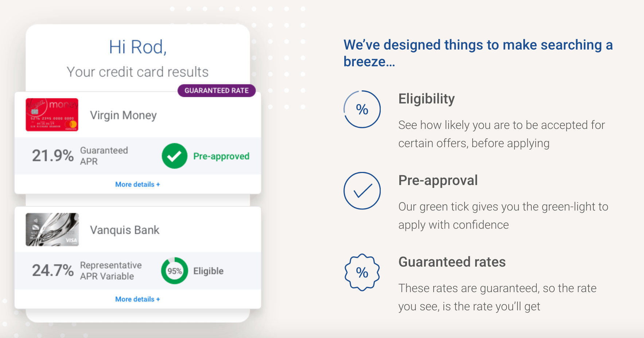Click the Guaranteed rates percent badge icon
Screen dimensions: 644x338
(362, 272)
